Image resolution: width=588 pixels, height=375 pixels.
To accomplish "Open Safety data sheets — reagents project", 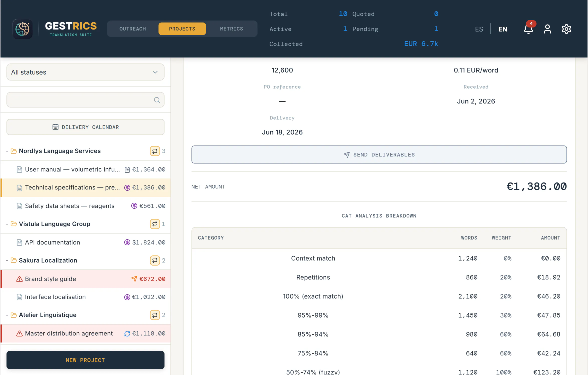I will click(x=86, y=206).
